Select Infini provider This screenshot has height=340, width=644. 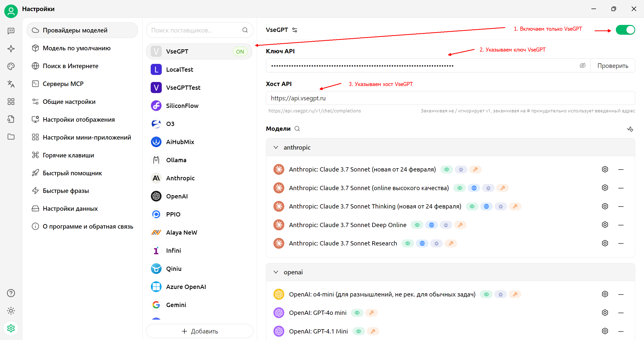click(199, 250)
